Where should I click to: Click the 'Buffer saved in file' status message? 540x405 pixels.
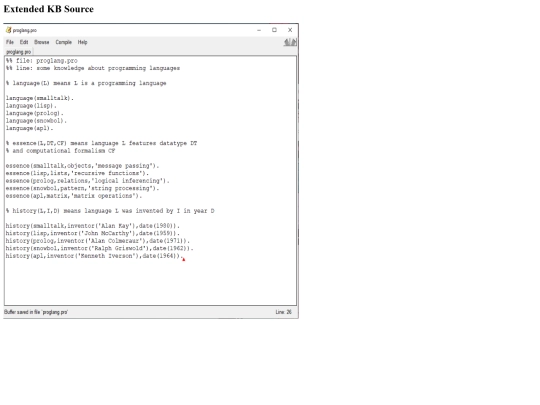[36, 312]
